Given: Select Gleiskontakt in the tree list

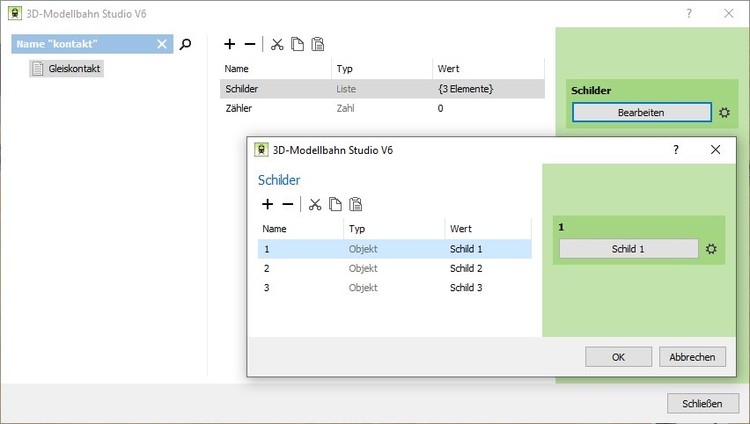Looking at the screenshot, I should click(x=66, y=68).
